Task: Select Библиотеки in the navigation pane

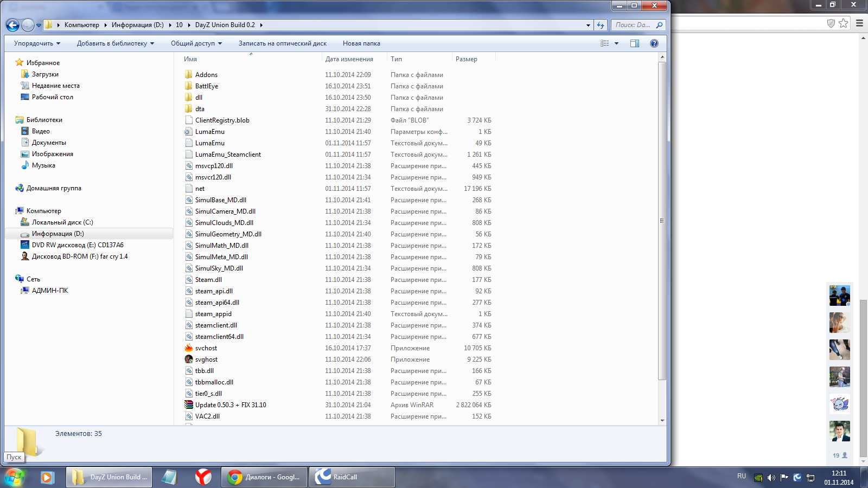Action: (x=44, y=120)
